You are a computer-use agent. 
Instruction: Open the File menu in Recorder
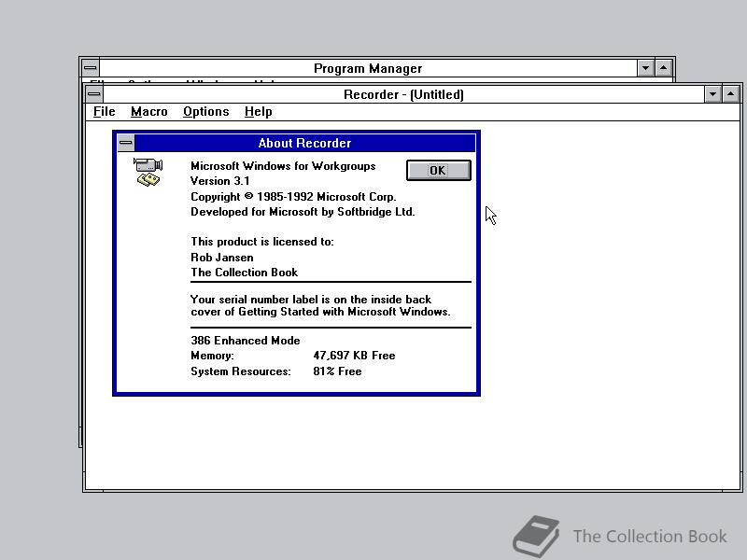click(x=104, y=111)
